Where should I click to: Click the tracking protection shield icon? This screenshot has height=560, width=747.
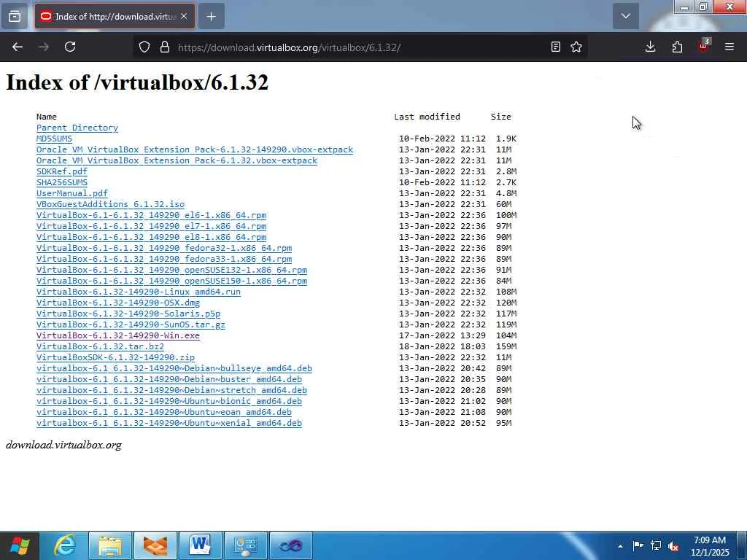pos(144,47)
